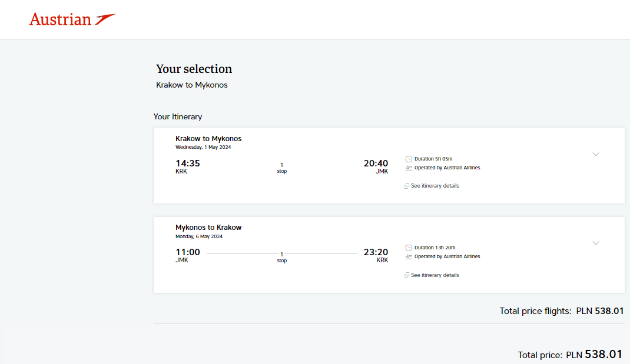Click the 1 stop label on the outbound flight

tap(281, 168)
